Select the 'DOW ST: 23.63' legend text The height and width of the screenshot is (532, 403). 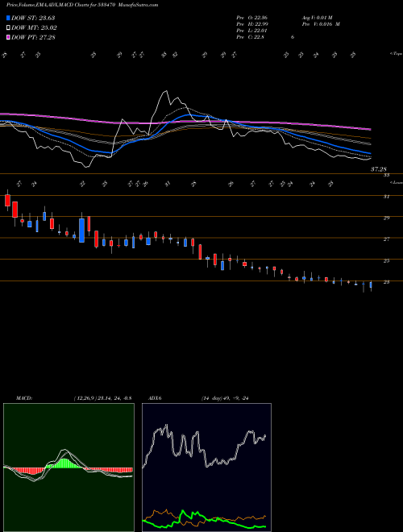click(x=33, y=18)
